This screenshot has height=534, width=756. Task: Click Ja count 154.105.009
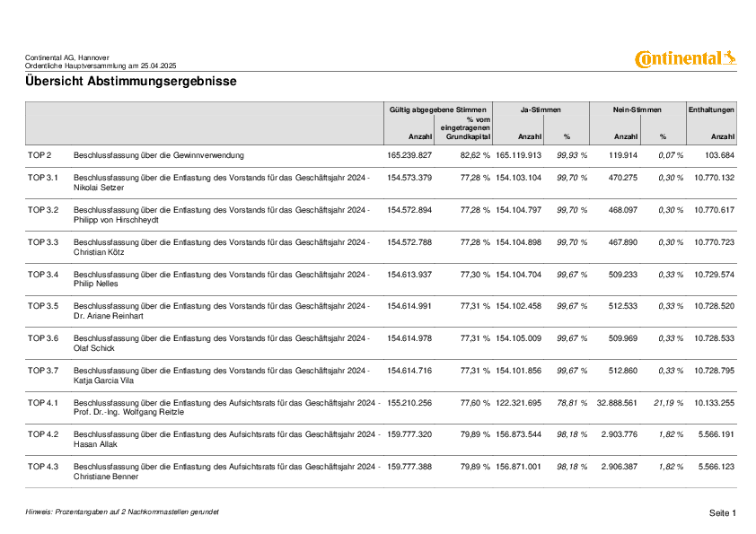pos(518,339)
